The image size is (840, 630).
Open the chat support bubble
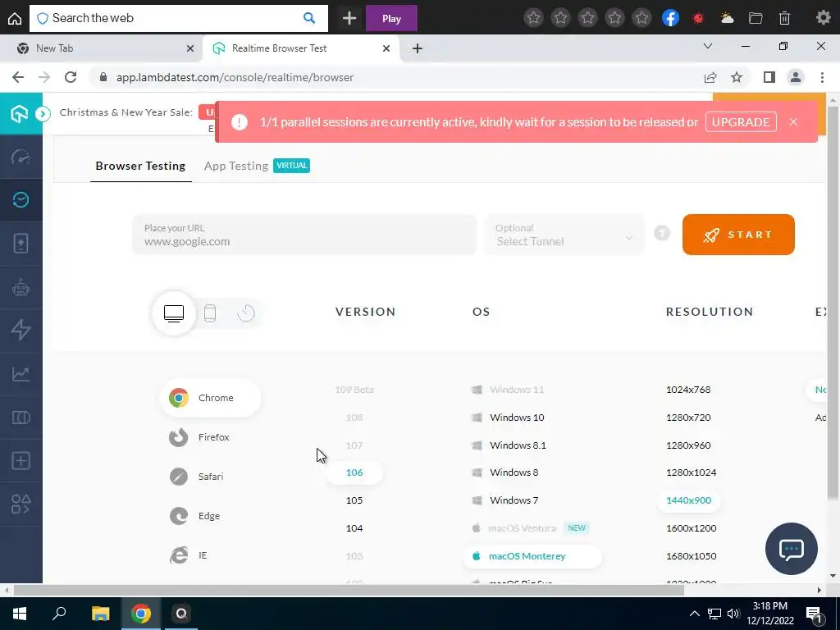click(x=792, y=549)
